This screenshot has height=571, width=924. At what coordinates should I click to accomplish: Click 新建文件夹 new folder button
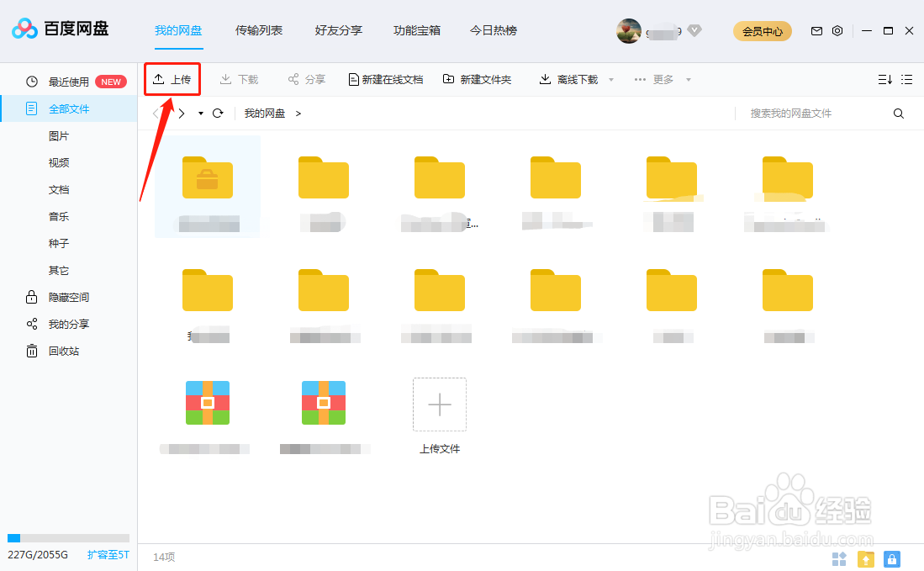(x=477, y=79)
